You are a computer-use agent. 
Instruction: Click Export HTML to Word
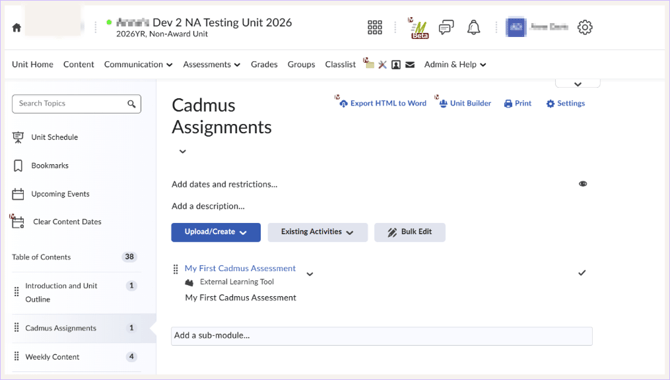(383, 103)
